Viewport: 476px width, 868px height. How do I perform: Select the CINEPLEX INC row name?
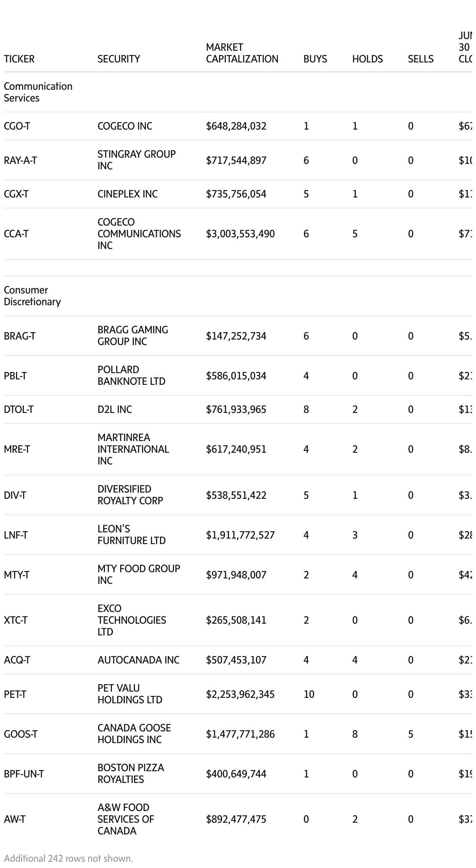point(128,194)
